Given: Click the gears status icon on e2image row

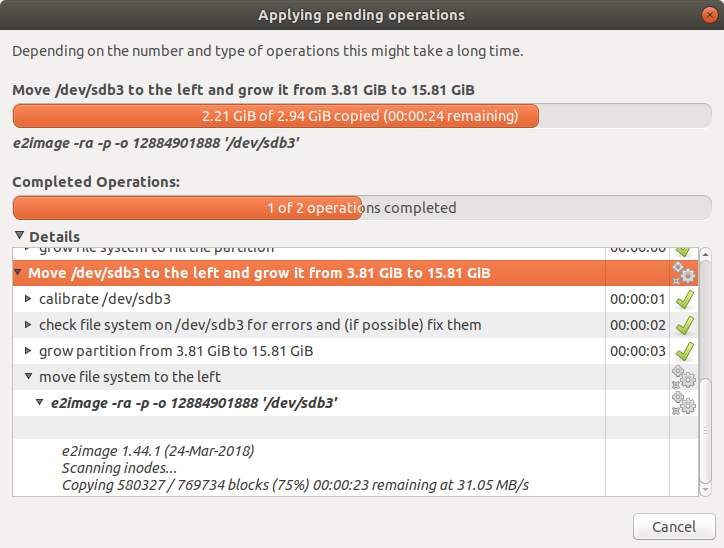Looking at the screenshot, I should (x=684, y=403).
